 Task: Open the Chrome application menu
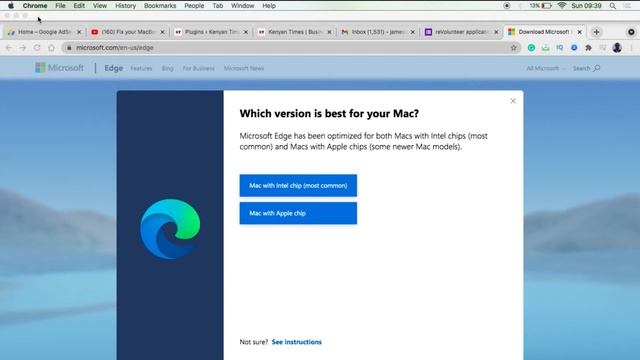[35, 6]
